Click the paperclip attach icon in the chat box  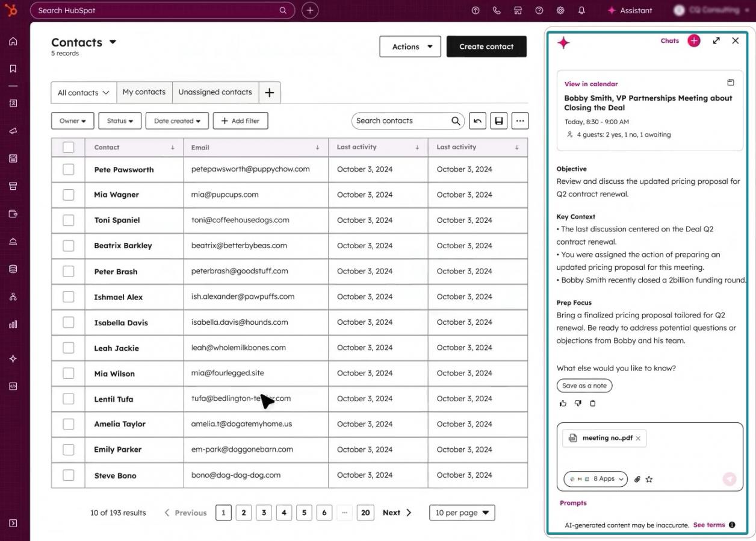click(x=637, y=480)
